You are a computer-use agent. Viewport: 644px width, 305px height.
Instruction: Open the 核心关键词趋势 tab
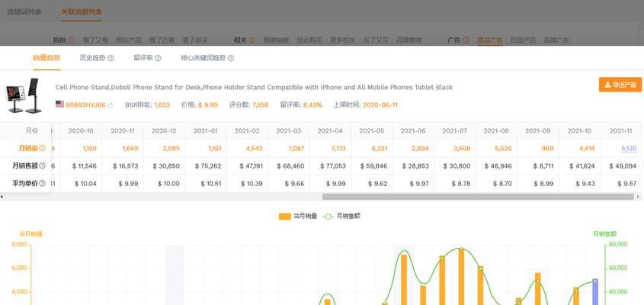point(203,58)
